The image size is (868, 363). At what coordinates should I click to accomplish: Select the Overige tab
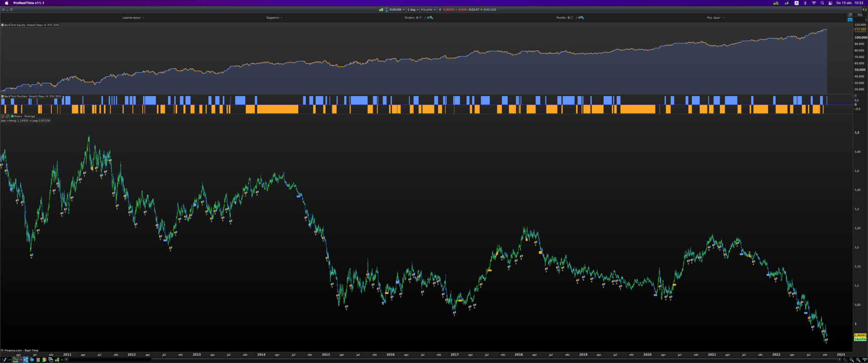pos(30,116)
